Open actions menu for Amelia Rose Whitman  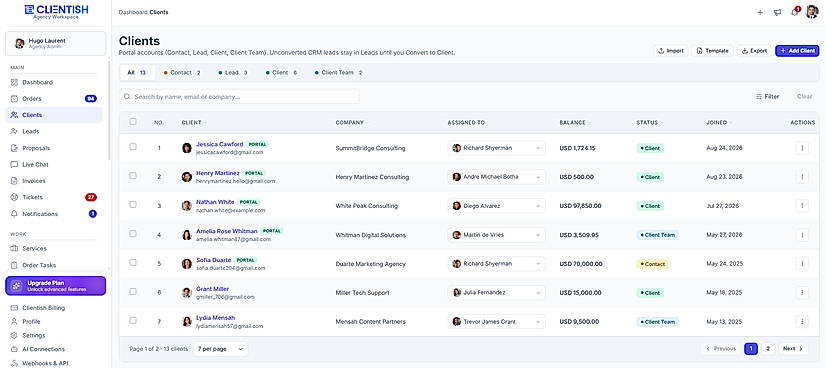click(x=802, y=235)
